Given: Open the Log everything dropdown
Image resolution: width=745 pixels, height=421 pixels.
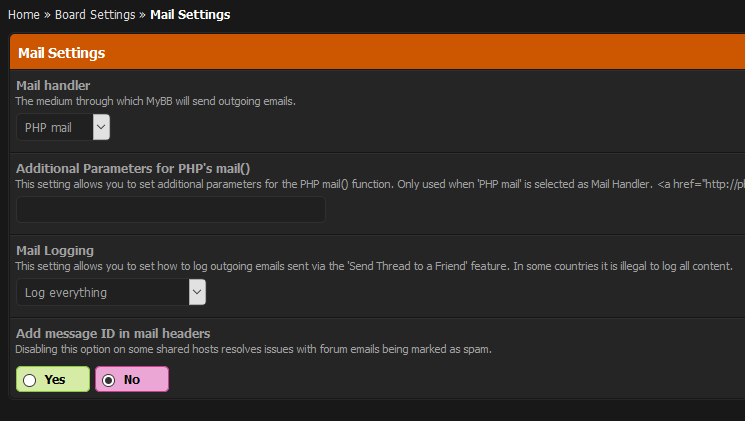Looking at the screenshot, I should click(111, 292).
